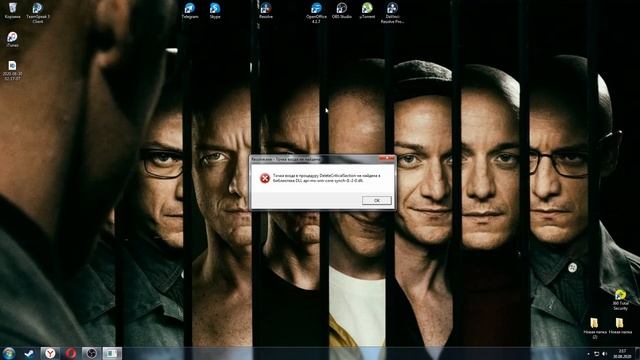Click OK in the error dialog
This screenshot has height=360, width=640.
[376, 200]
